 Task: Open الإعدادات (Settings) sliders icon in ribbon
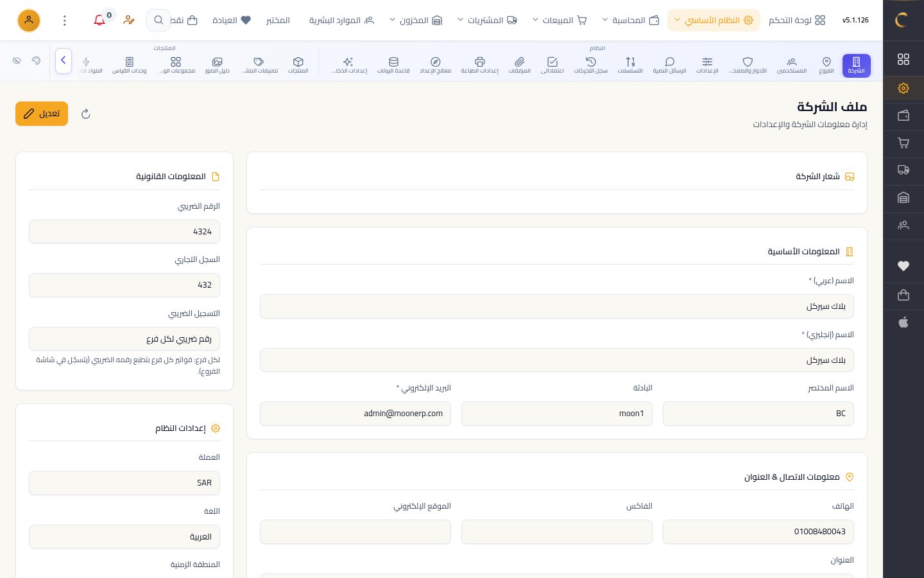point(707,66)
